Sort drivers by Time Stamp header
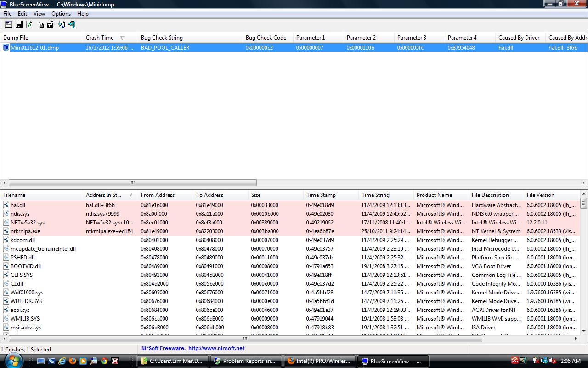This screenshot has width=588, height=368. [x=331, y=195]
